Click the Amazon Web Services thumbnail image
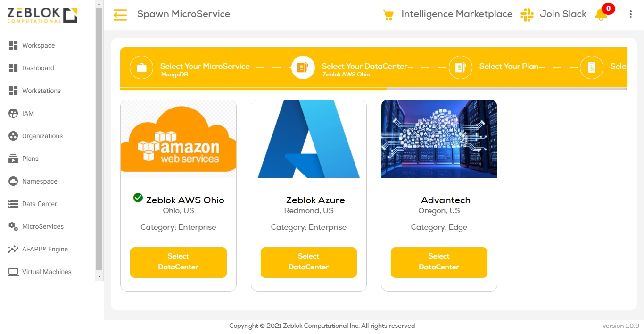This screenshot has height=334, width=644. pyautogui.click(x=178, y=139)
